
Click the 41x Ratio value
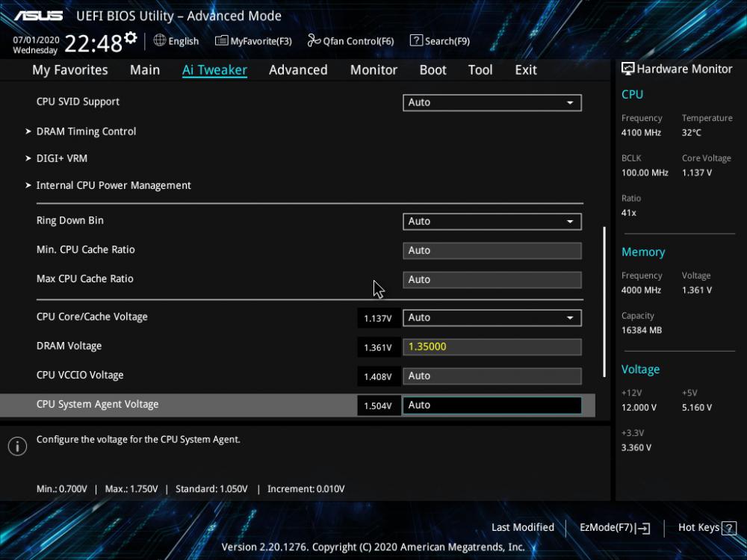[629, 213]
